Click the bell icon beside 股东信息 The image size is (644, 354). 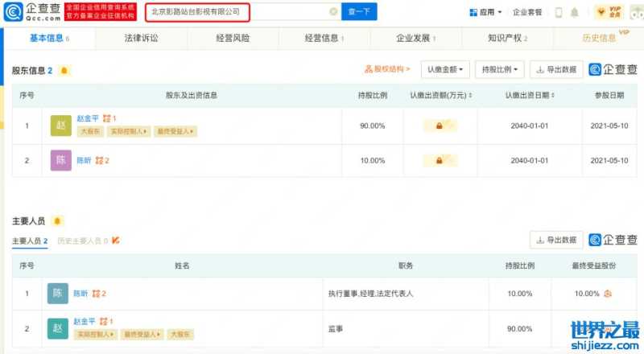(x=64, y=71)
